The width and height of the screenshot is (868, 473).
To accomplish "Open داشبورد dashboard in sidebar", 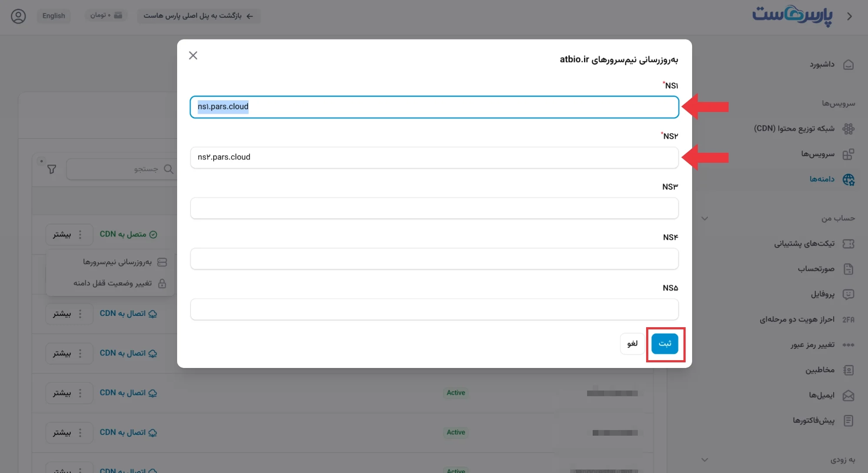I will click(822, 64).
